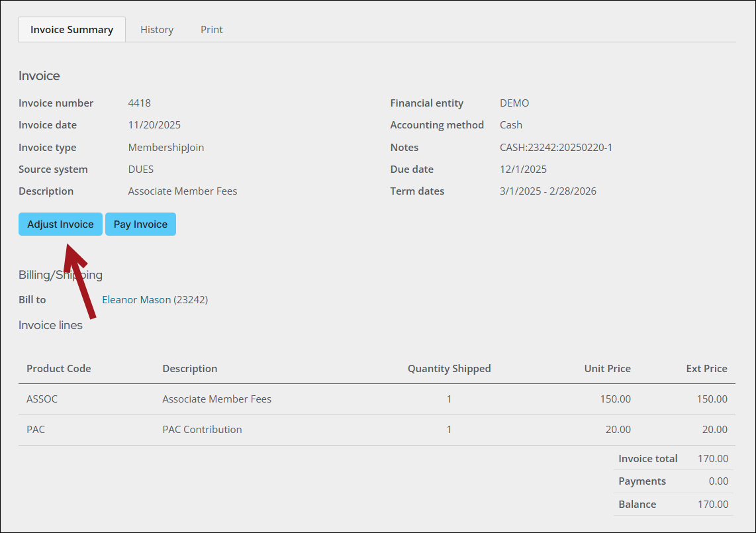Open Eleanor Mason's contact link
The height and width of the screenshot is (533, 756).
(x=136, y=300)
